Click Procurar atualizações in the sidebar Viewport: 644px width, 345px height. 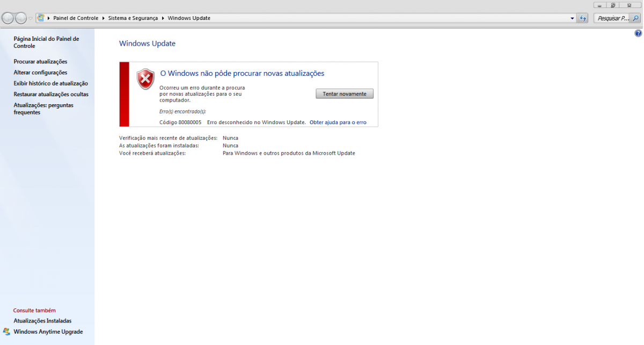tap(40, 62)
